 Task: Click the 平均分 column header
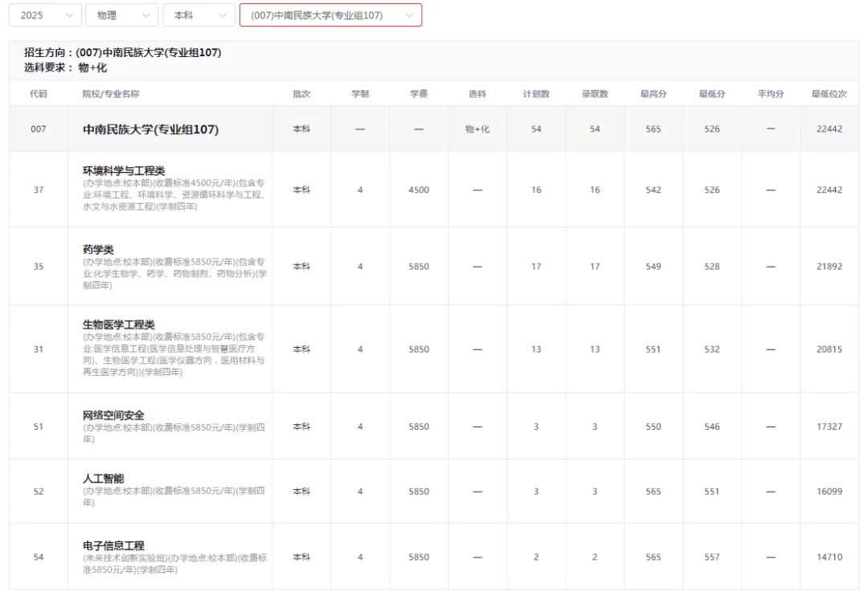771,94
